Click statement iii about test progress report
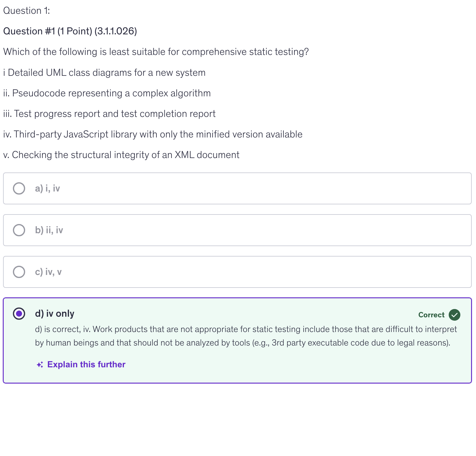Image resolution: width=476 pixels, height=456 pixels. (109, 114)
